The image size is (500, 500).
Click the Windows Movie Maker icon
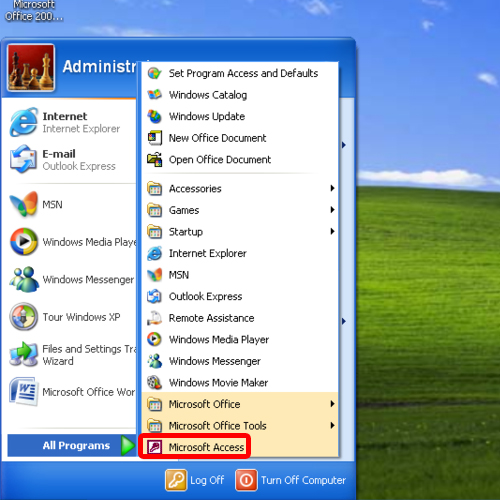(155, 383)
